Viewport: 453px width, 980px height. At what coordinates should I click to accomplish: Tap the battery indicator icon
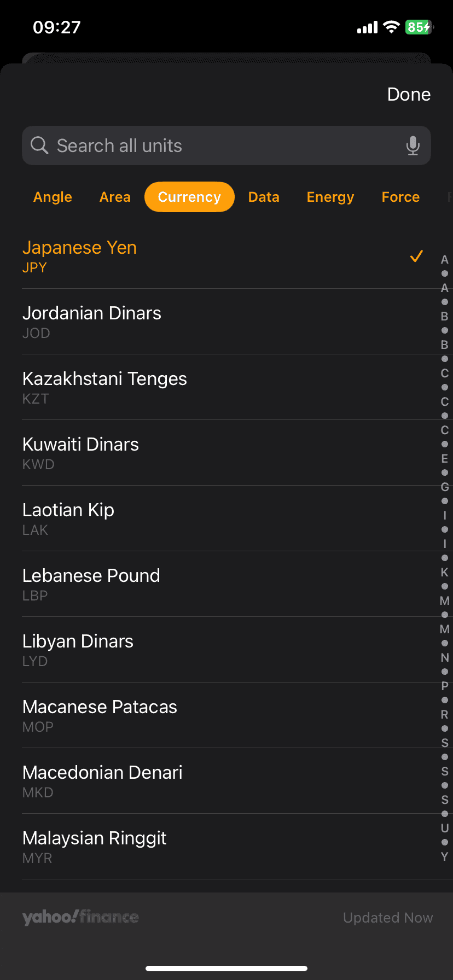419,27
